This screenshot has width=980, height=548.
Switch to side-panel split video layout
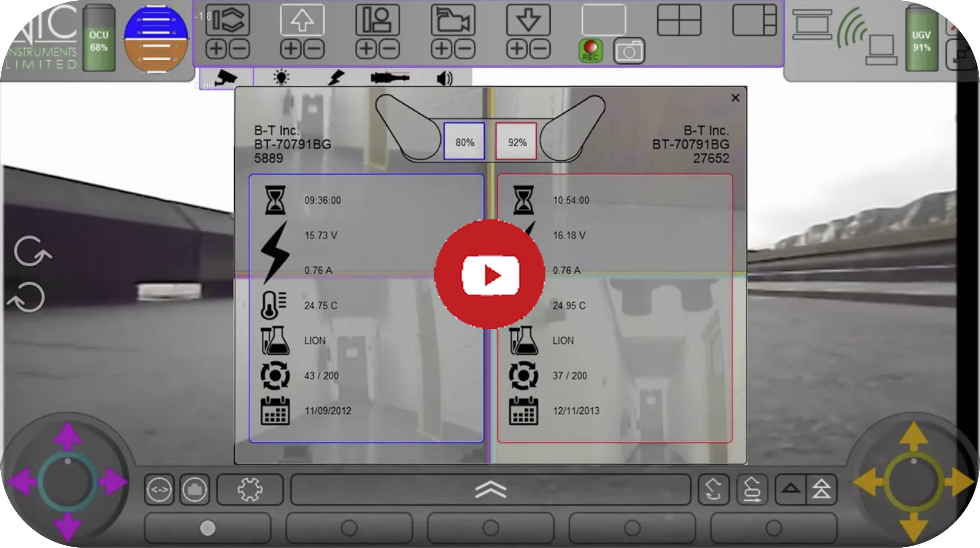754,20
